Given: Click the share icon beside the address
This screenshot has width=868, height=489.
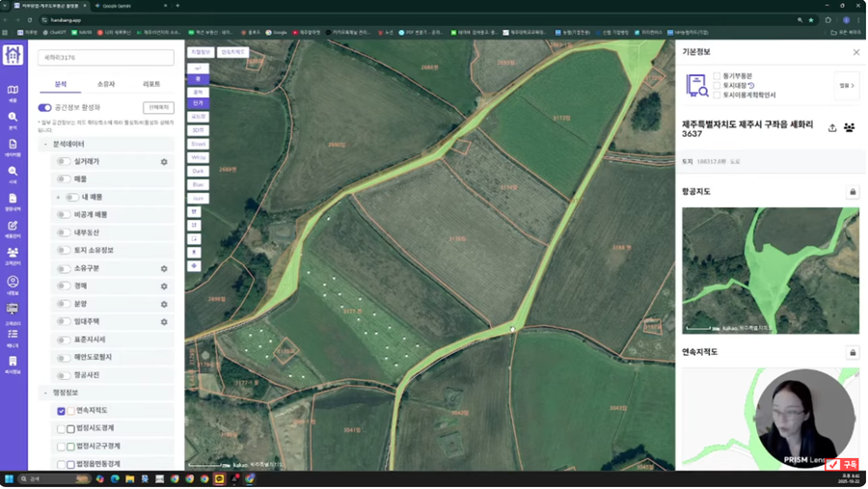Looking at the screenshot, I should [x=832, y=128].
